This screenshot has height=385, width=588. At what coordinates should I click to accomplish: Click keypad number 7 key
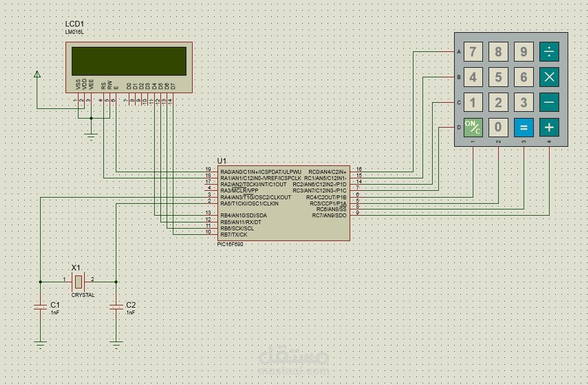(x=473, y=52)
